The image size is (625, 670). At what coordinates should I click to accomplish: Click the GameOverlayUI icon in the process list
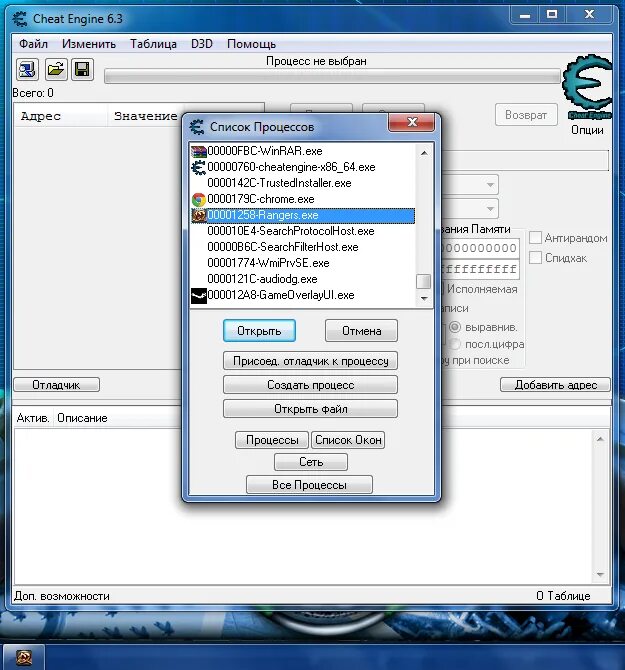199,295
